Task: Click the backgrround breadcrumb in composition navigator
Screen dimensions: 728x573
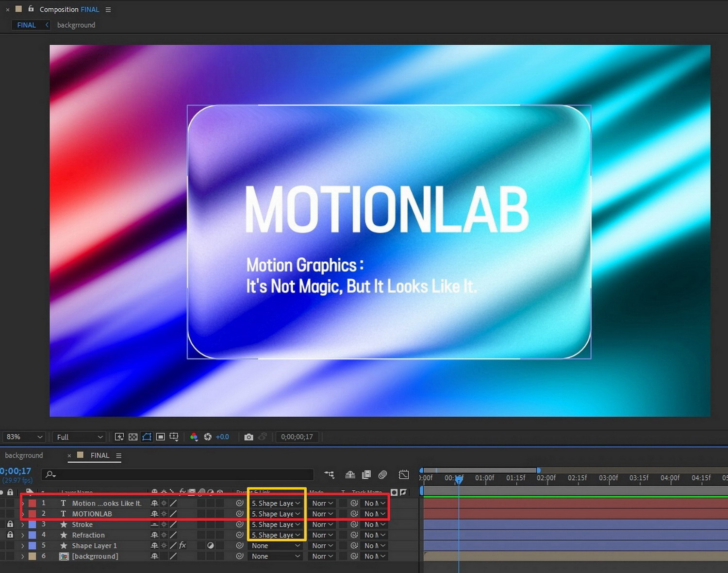Action: [x=76, y=25]
